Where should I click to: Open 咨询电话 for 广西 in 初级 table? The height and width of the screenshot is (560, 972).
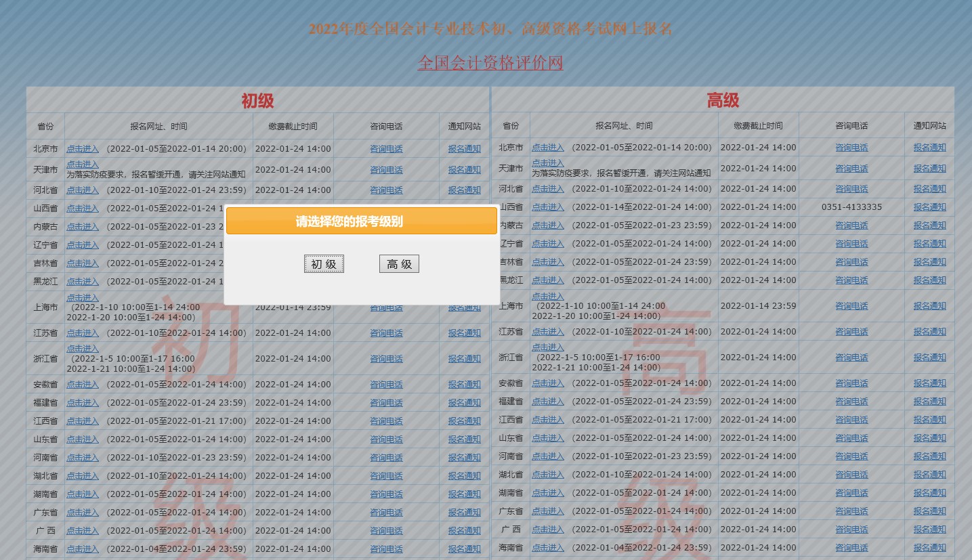coord(386,531)
